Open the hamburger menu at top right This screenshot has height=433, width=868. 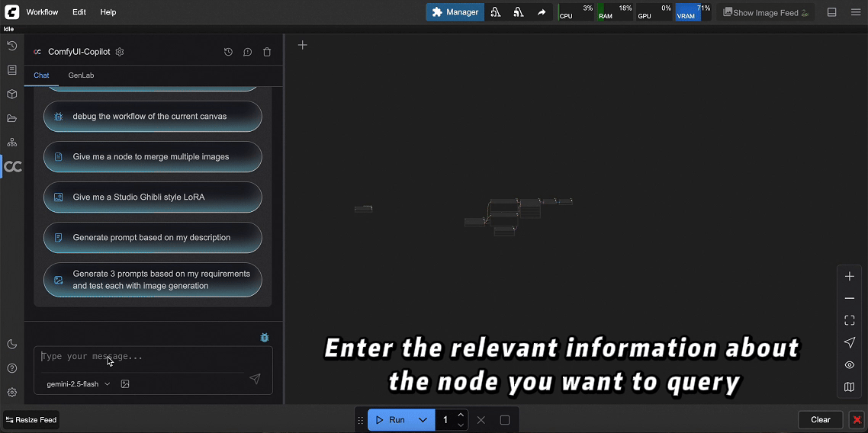(x=855, y=12)
